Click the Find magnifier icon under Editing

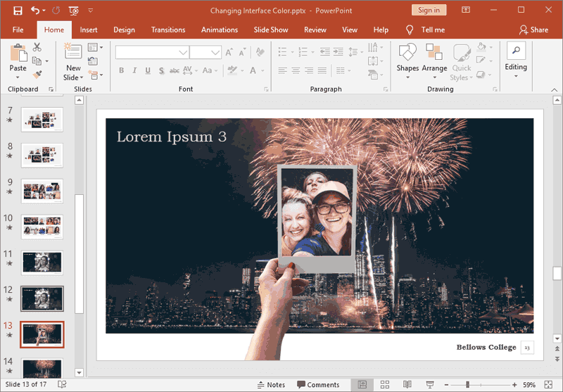pos(516,50)
